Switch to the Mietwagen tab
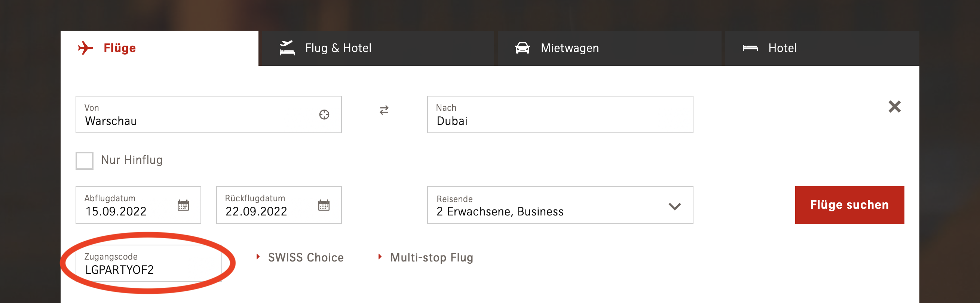This screenshot has height=303, width=980. click(x=569, y=48)
